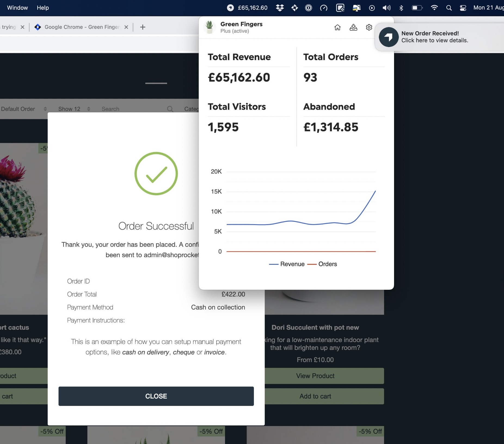
Task: Click View Product for Dori Succulent
Action: click(x=315, y=376)
